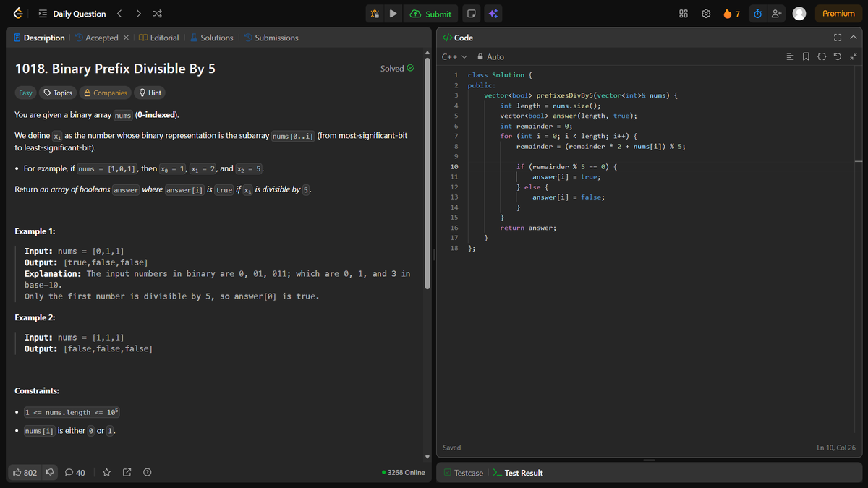Switch to the Accepted tab
Viewport: 868px width, 488px height.
pos(95,38)
